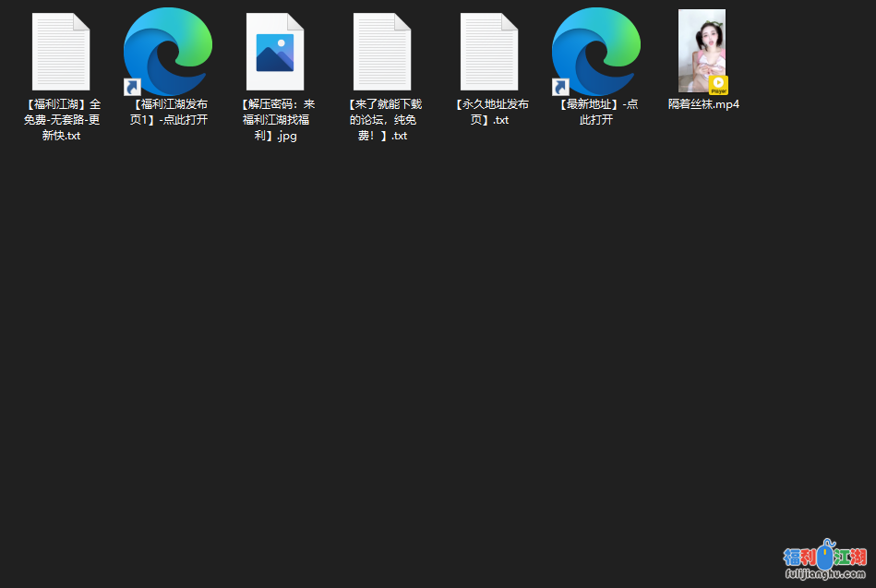
Task: Click the shortcut arrow overlay on 福利江湖发布页1
Action: 133,87
